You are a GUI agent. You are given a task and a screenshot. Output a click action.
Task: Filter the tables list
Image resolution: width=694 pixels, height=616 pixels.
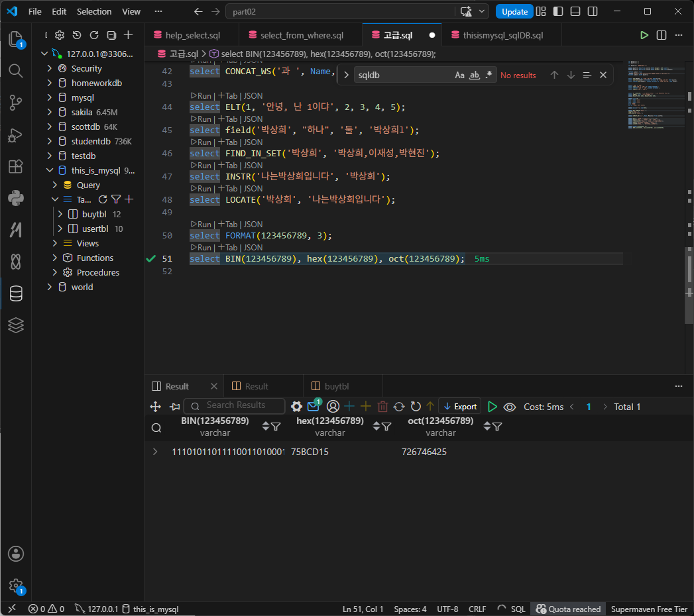click(116, 199)
